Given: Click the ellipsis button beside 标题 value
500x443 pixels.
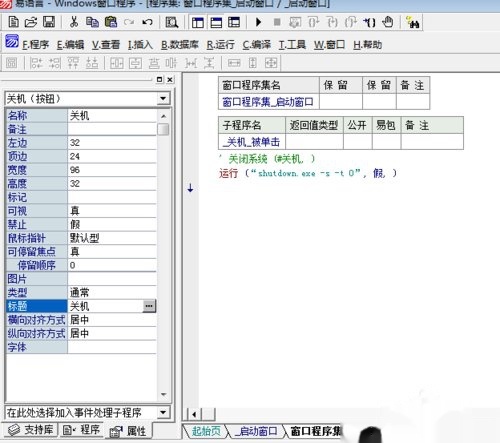Looking at the screenshot, I should click(149, 306).
